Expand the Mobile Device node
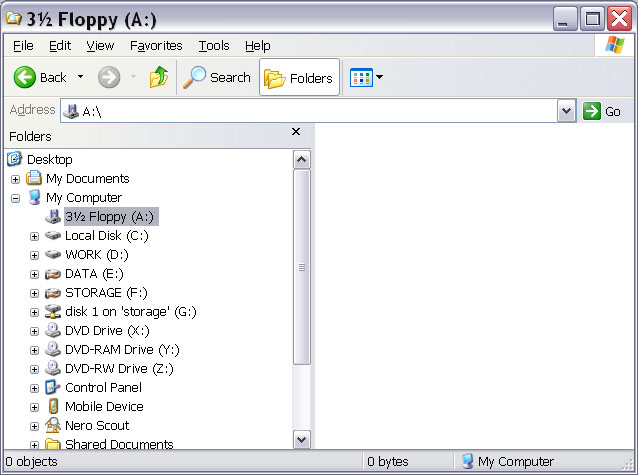The image size is (638, 475). click(x=35, y=407)
